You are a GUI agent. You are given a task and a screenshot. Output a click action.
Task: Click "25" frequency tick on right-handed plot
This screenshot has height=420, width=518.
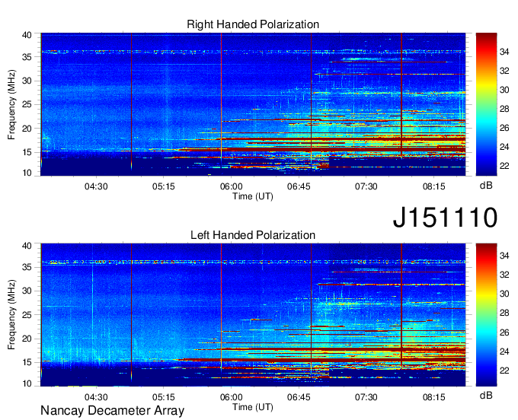[27, 104]
